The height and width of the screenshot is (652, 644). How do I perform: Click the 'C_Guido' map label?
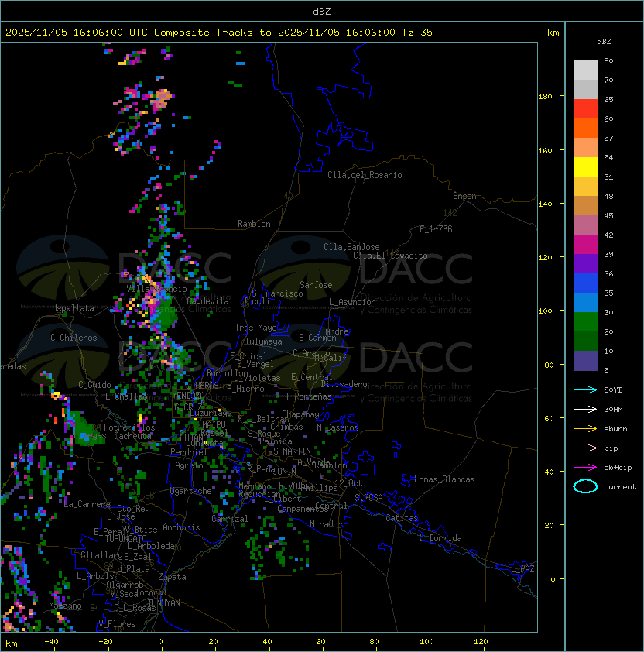pos(94,385)
